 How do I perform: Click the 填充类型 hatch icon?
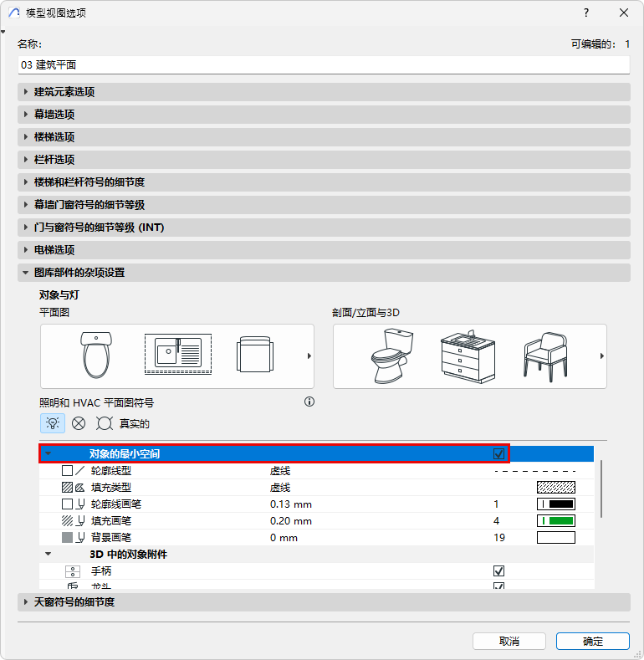coord(74,487)
